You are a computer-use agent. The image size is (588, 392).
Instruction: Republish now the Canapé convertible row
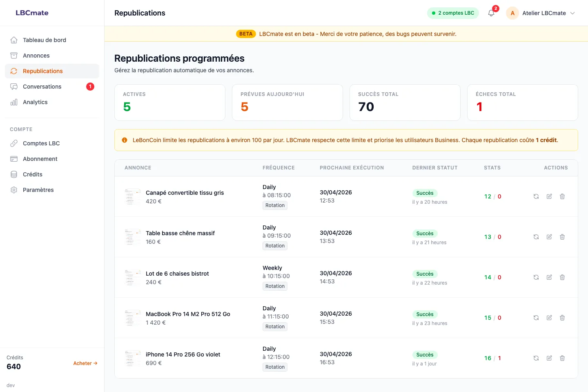[x=536, y=196]
